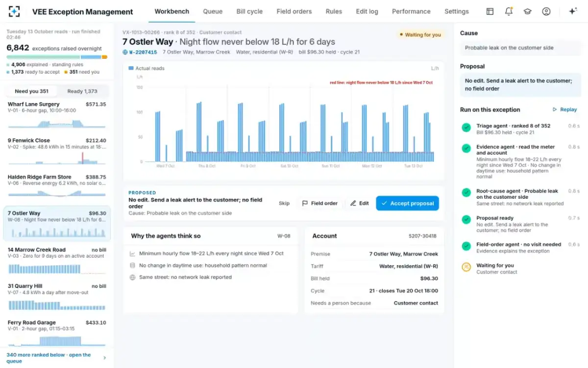588x368 pixels.
Task: Click the Root-cause agent green check icon
Action: point(466,192)
